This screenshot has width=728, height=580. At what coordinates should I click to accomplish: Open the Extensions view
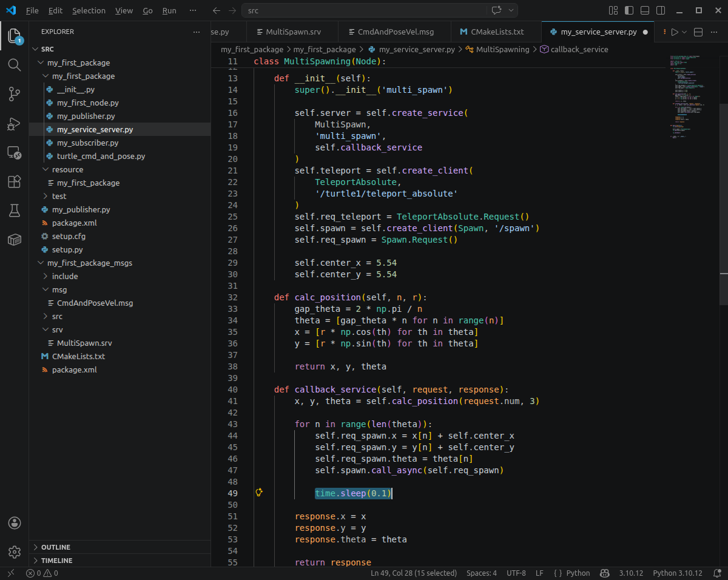tap(15, 181)
